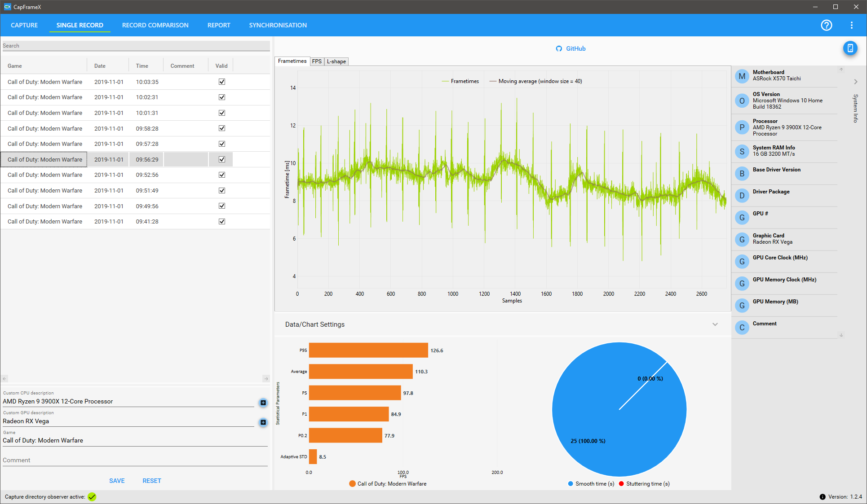Click the overflow menu icon top right
The image size is (867, 504).
[x=852, y=25]
